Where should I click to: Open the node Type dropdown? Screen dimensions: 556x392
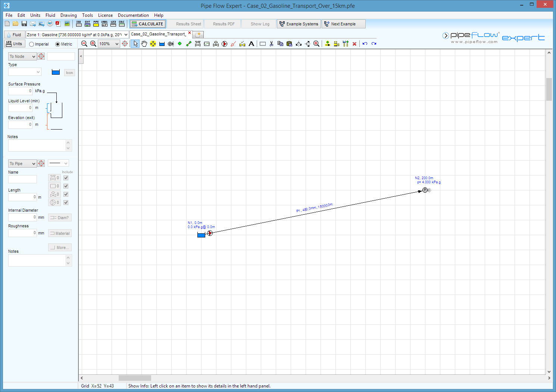click(x=25, y=72)
